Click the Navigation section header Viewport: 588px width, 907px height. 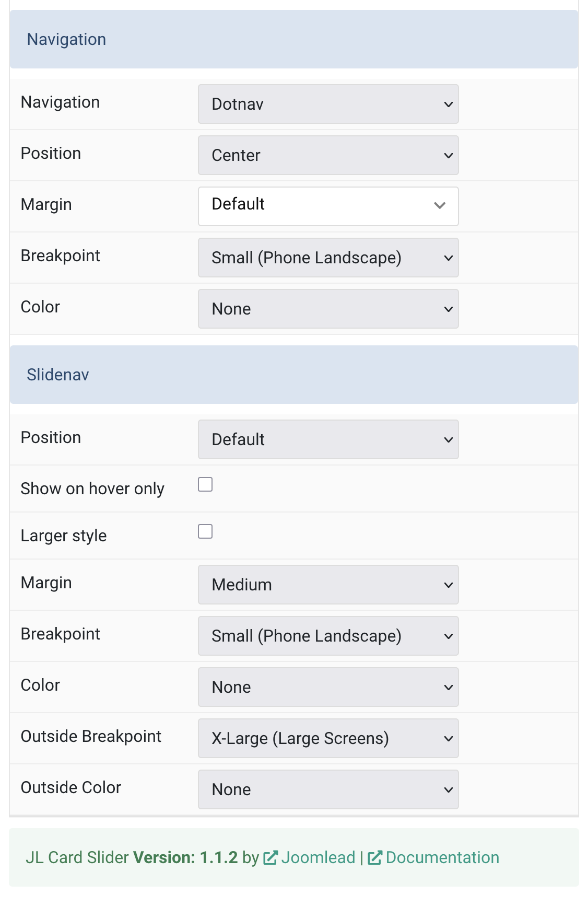coord(294,39)
